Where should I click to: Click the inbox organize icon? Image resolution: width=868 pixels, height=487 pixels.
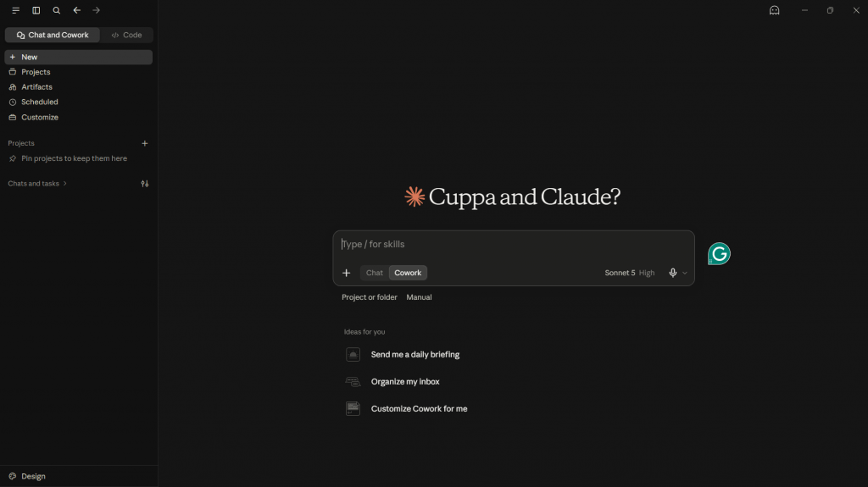pyautogui.click(x=353, y=382)
